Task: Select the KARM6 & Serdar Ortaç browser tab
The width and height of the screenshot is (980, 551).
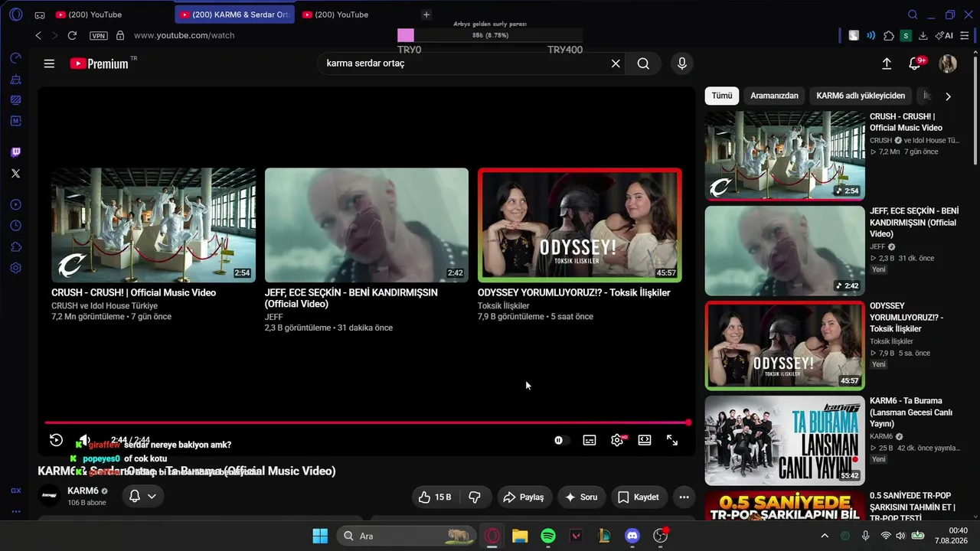Action: point(234,15)
